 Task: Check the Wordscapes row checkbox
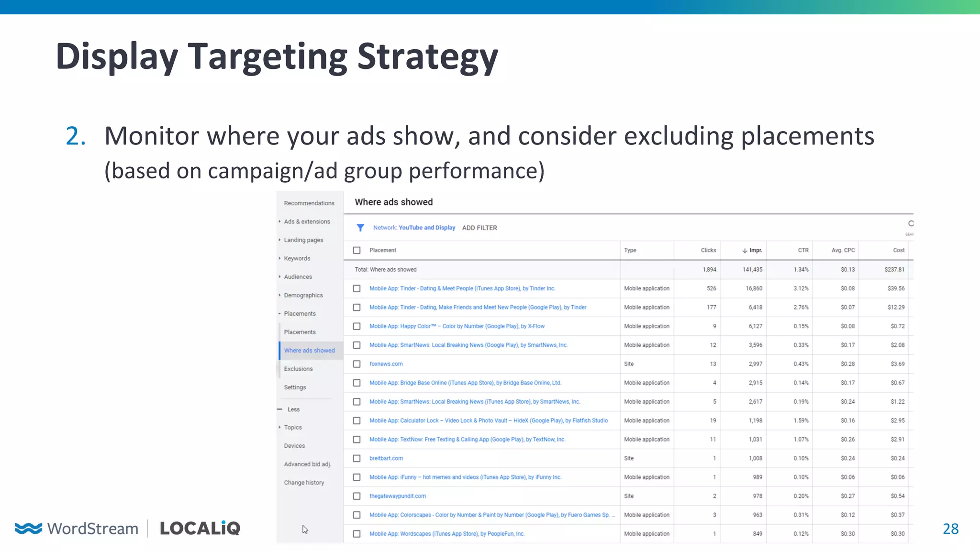click(356, 534)
